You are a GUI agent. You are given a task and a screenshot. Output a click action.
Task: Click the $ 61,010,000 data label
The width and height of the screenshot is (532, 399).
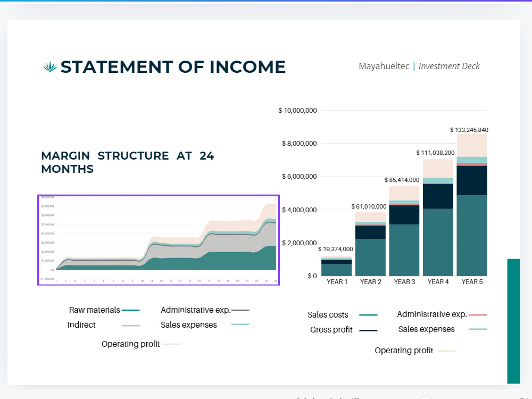369,206
